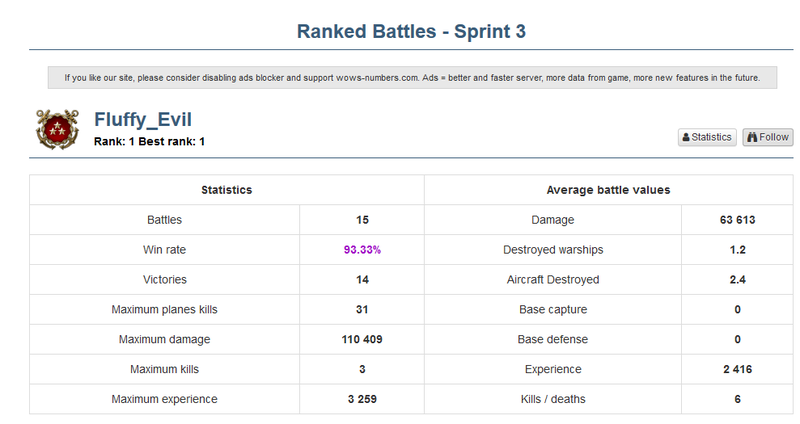Click the ad blocker notice banner
Viewport: 800px width, 424px height.
click(x=412, y=77)
